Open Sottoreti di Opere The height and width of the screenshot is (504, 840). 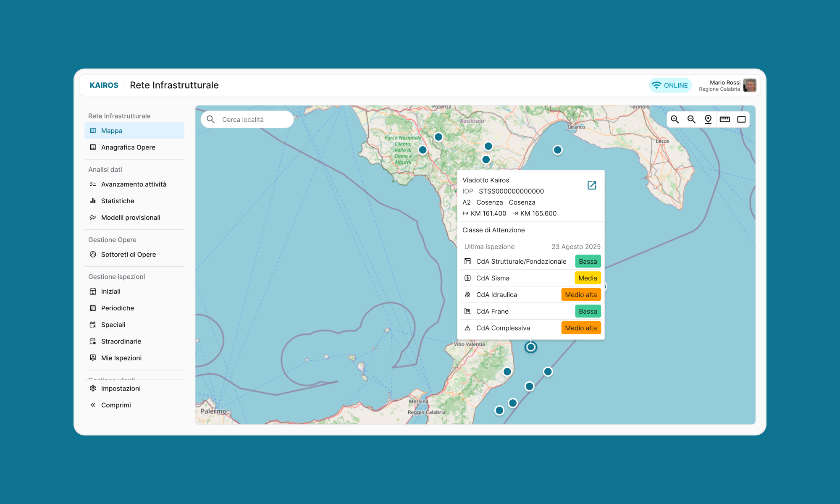click(129, 255)
